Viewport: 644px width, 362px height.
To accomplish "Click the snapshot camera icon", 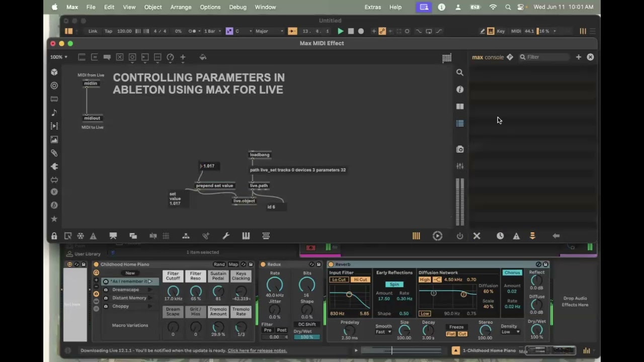I will pos(460,149).
